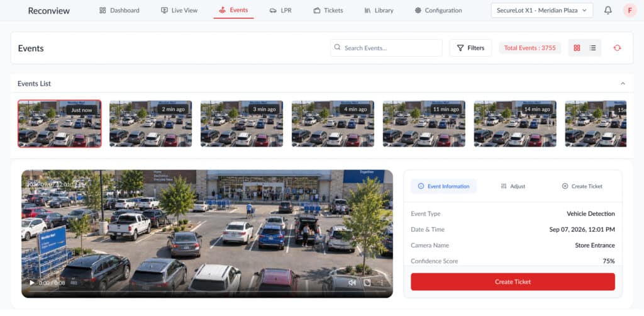Focus the Search Events field
This screenshot has height=316, width=644.
[386, 48]
